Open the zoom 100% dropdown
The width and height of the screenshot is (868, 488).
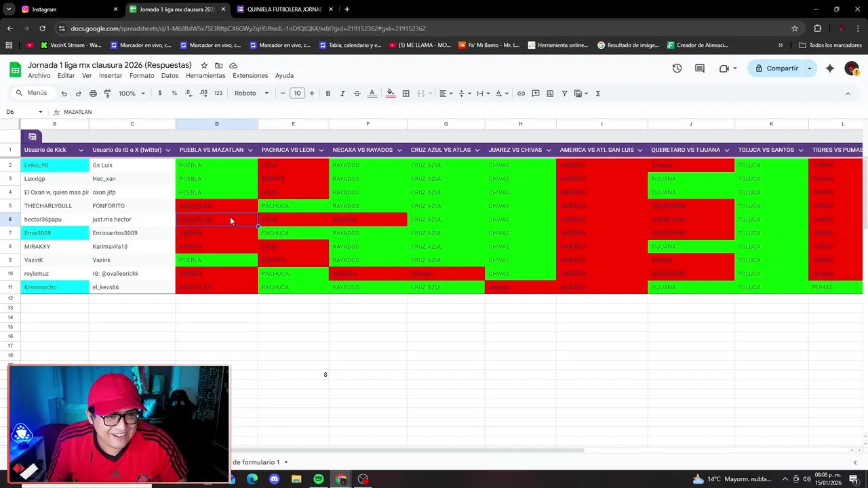(132, 94)
